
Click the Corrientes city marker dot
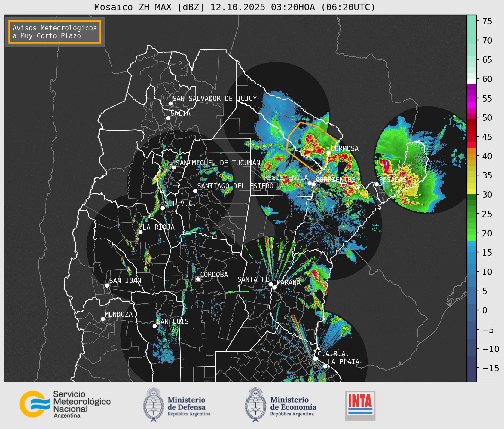pos(313,184)
